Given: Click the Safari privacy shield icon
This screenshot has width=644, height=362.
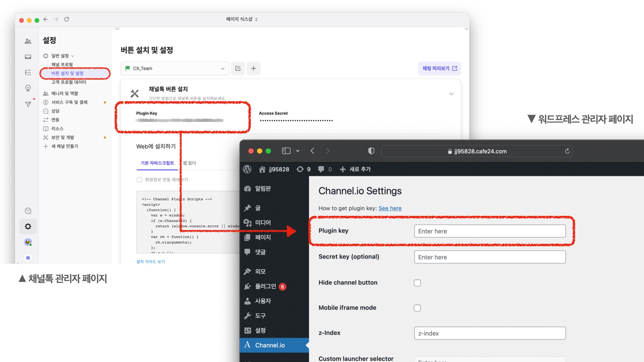Looking at the screenshot, I should [371, 151].
